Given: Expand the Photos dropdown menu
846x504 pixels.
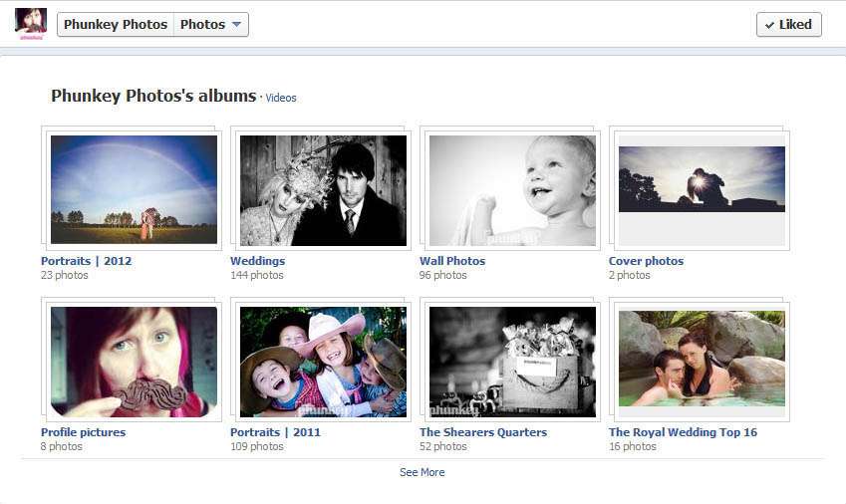Looking at the screenshot, I should click(211, 24).
